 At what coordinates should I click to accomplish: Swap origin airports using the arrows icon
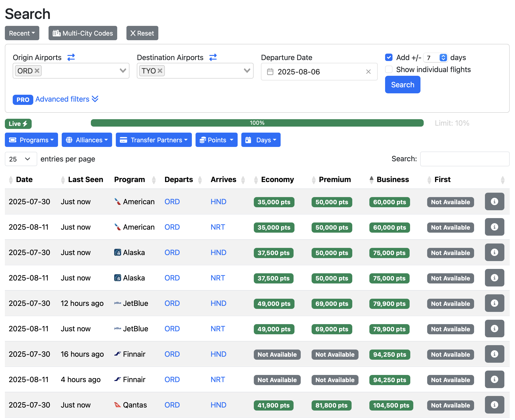(x=71, y=57)
